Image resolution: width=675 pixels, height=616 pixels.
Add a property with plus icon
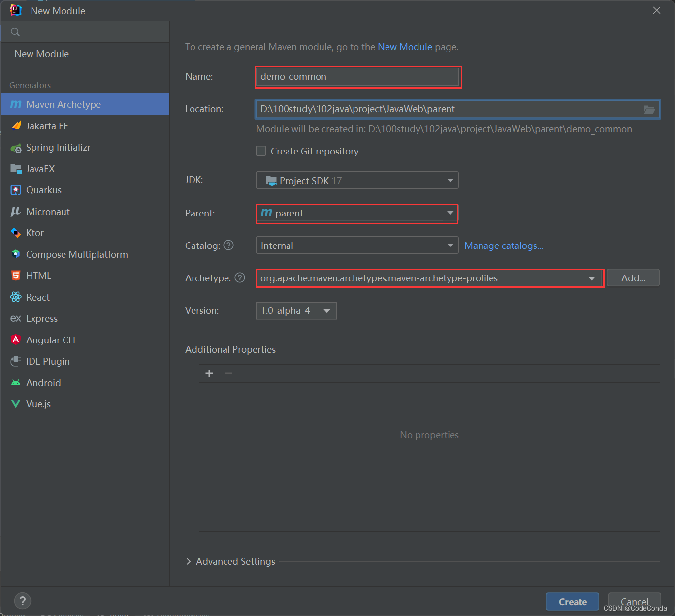point(209,373)
